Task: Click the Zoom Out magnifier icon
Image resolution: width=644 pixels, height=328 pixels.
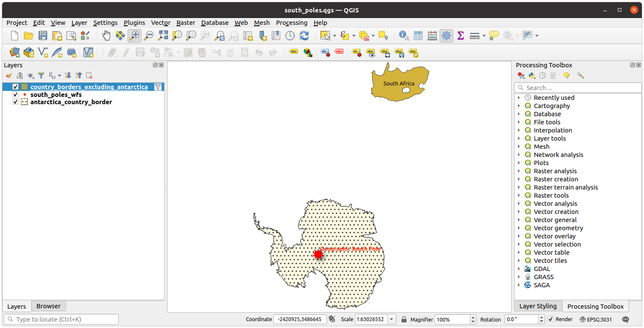Action: [x=148, y=36]
